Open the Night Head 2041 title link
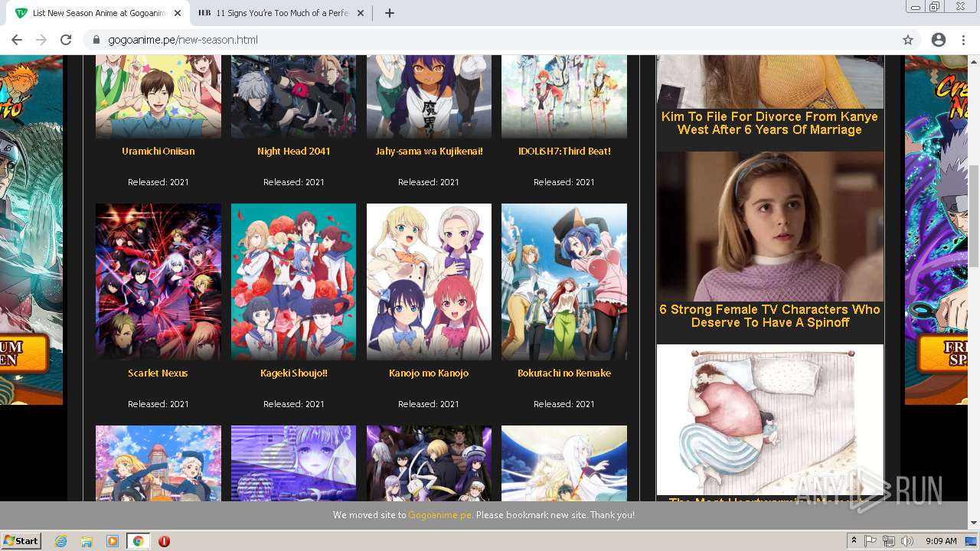The width and height of the screenshot is (980, 551). tap(293, 152)
